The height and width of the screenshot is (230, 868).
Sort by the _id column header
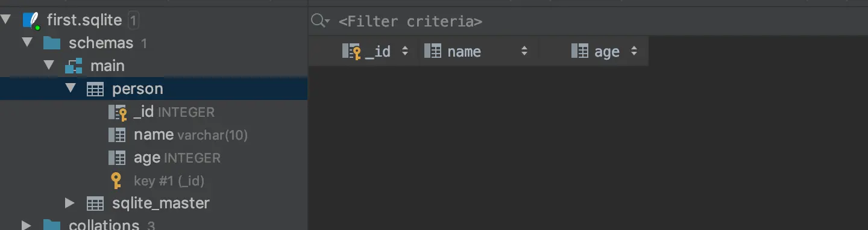tap(377, 52)
